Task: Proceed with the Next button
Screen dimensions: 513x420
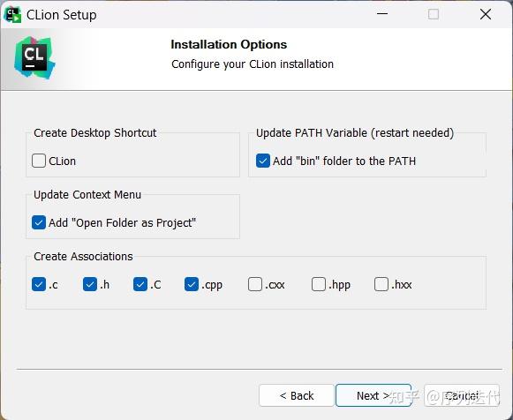Action: tap(373, 395)
